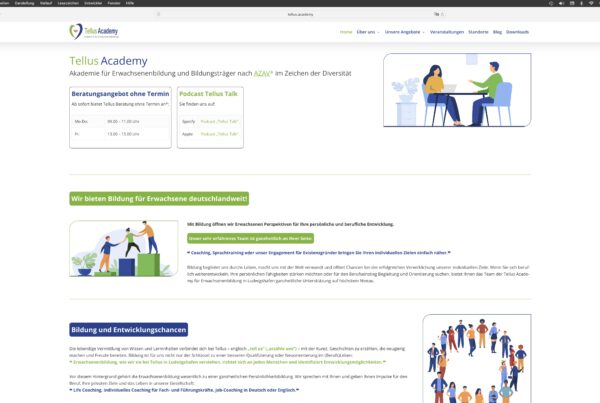The image size is (600, 403).
Task: Click the Podcast Tellus Talk card heading
Action: click(208, 94)
